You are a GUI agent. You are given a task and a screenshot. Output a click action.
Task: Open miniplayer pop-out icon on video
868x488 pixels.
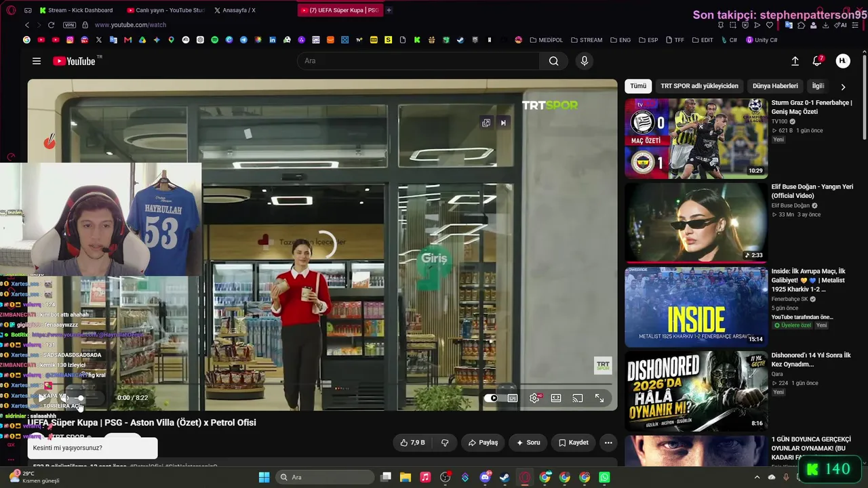(486, 123)
